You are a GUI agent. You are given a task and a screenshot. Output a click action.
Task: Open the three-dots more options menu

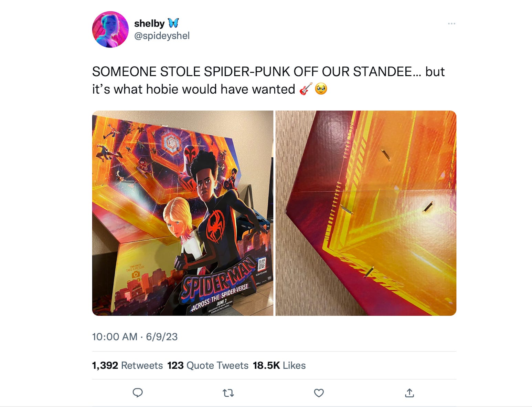[451, 23]
